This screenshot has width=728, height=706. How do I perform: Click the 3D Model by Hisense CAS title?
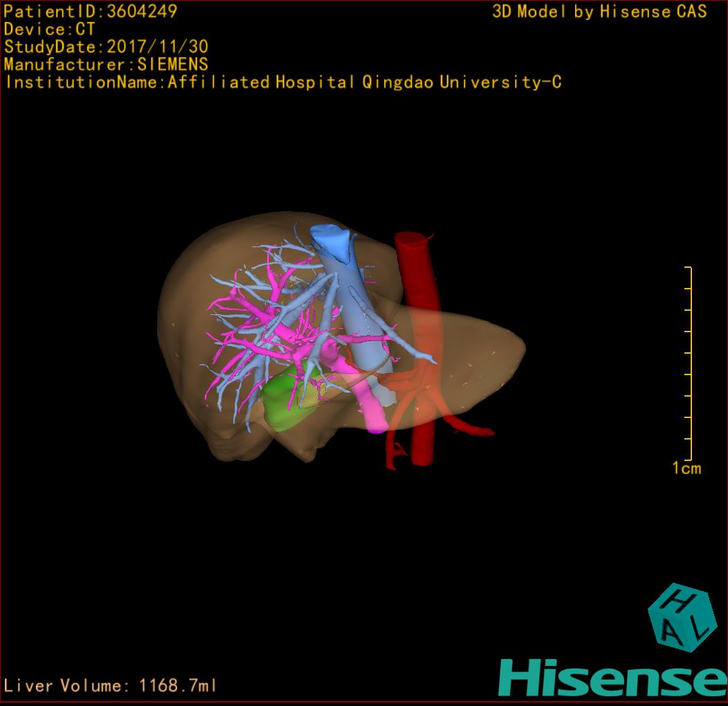click(599, 12)
